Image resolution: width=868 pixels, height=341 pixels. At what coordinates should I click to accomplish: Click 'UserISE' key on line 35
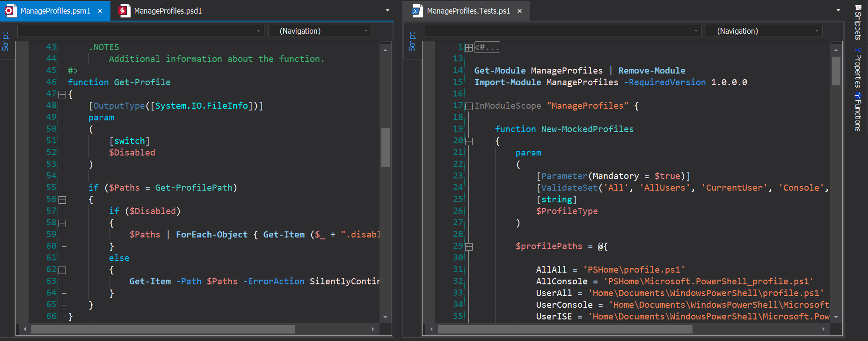[x=554, y=317]
